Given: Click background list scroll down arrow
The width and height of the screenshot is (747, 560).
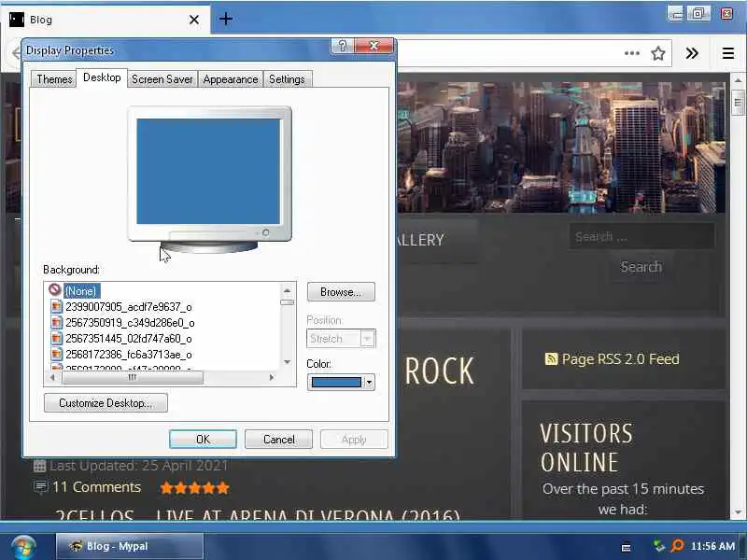Looking at the screenshot, I should click(x=287, y=362).
